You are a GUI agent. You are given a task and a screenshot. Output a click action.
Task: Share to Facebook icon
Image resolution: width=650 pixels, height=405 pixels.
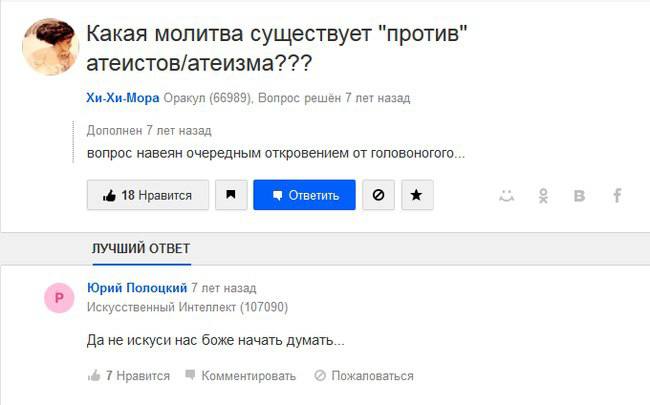[617, 195]
